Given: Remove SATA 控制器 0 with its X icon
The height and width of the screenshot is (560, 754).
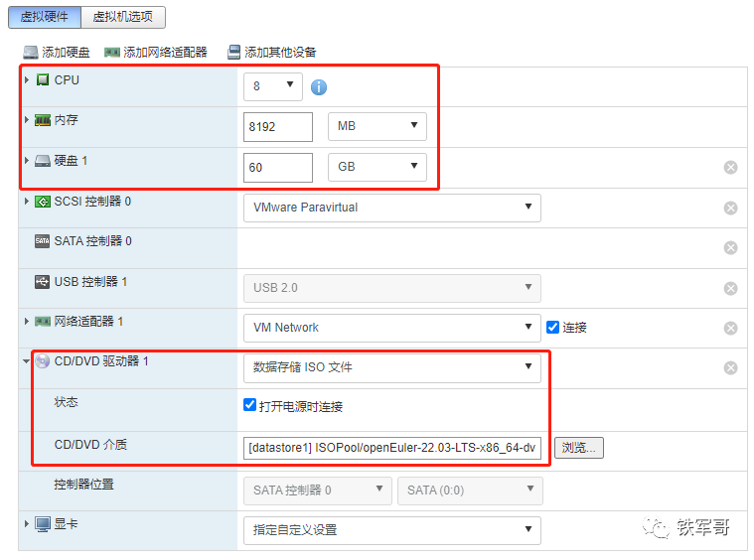Looking at the screenshot, I should 730,247.
